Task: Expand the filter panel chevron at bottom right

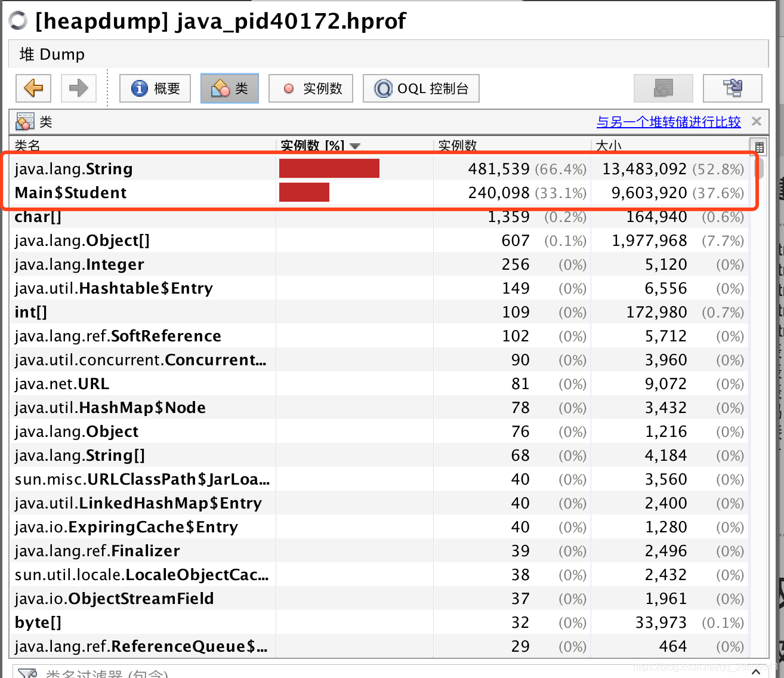Action: click(x=756, y=672)
